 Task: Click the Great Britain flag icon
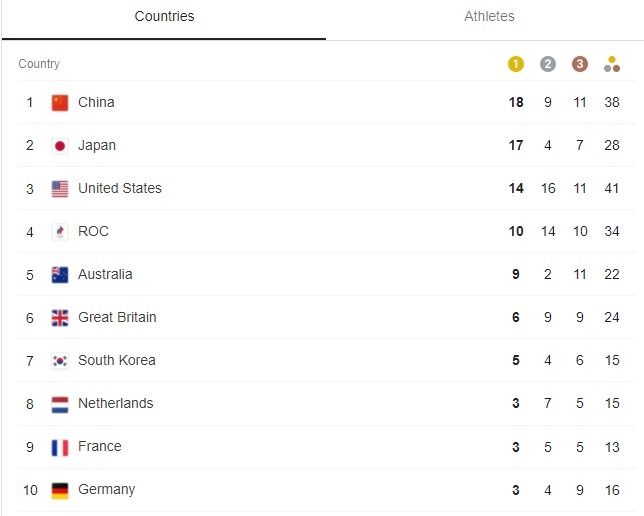tap(60, 318)
